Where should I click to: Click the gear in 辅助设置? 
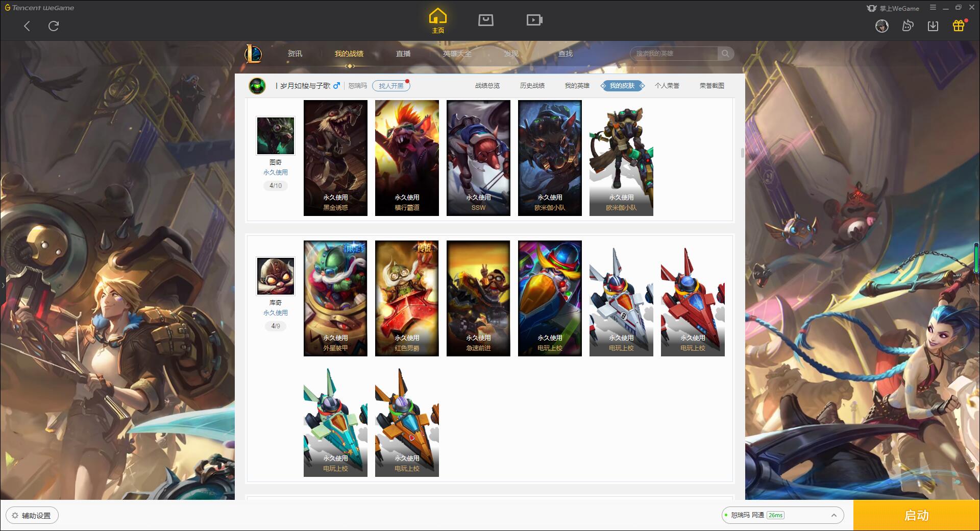click(15, 516)
